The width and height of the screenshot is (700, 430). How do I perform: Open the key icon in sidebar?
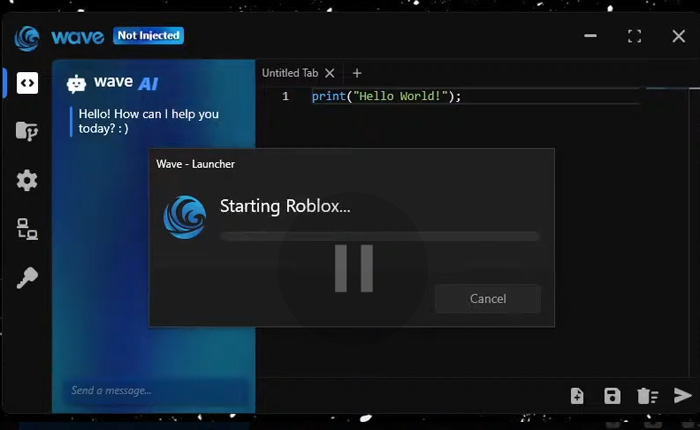pyautogui.click(x=27, y=278)
